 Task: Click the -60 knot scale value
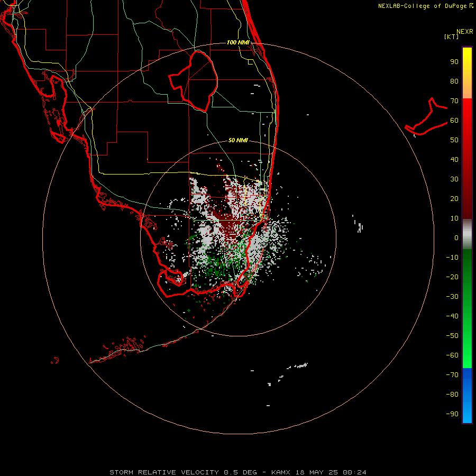452,355
